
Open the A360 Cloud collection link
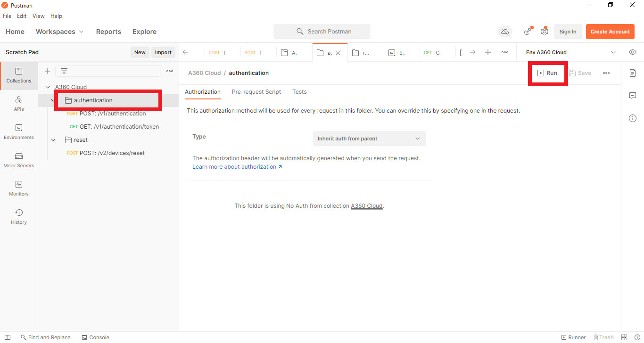(367, 206)
